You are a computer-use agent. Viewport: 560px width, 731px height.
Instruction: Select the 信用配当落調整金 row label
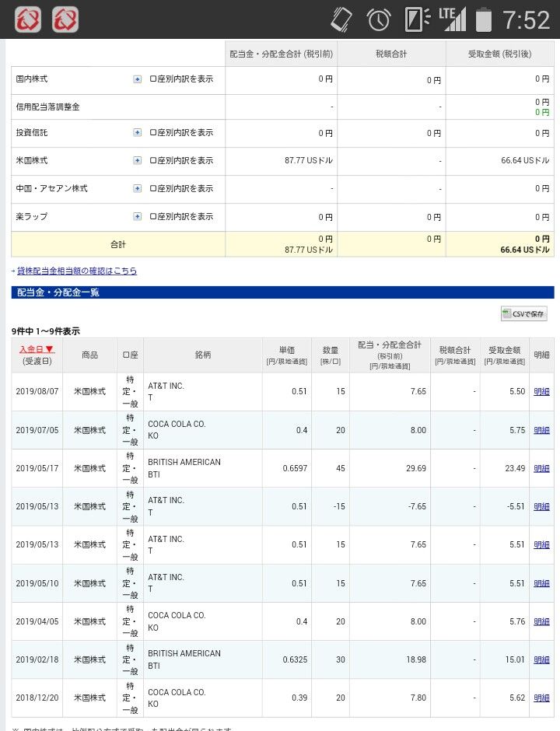48,107
